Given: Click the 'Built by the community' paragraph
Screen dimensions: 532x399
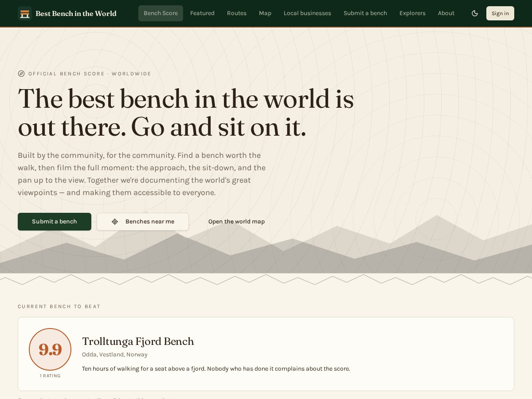Looking at the screenshot, I should (x=142, y=174).
